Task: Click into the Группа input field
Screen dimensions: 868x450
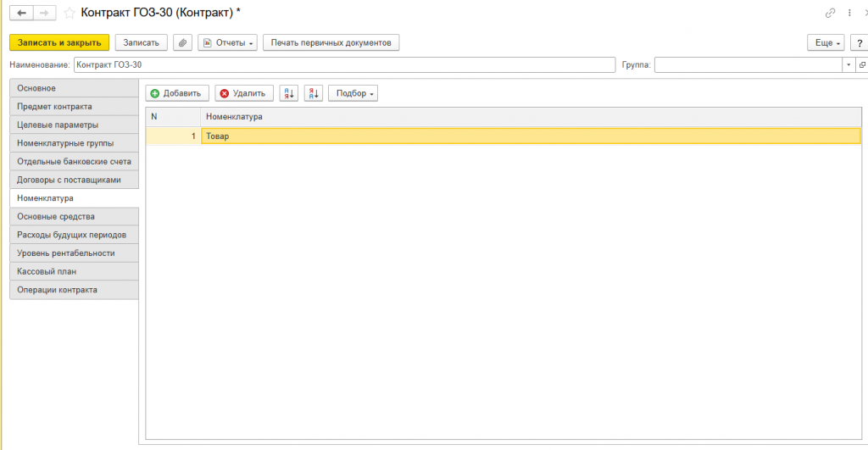Action: (748, 64)
